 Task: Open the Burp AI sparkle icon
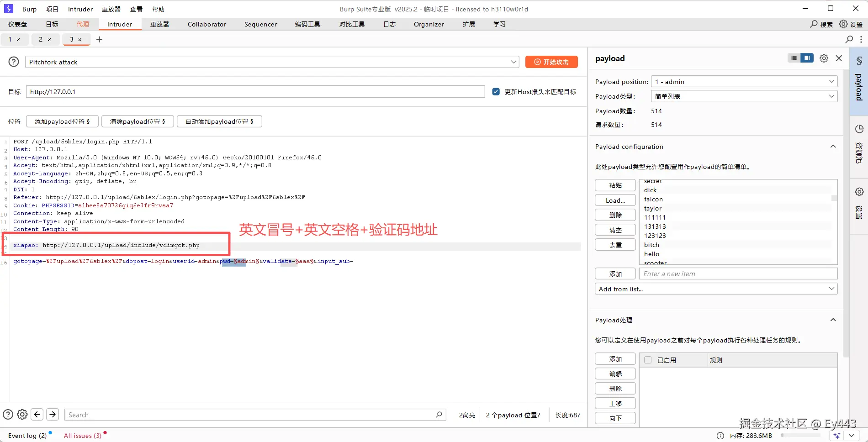point(837,436)
